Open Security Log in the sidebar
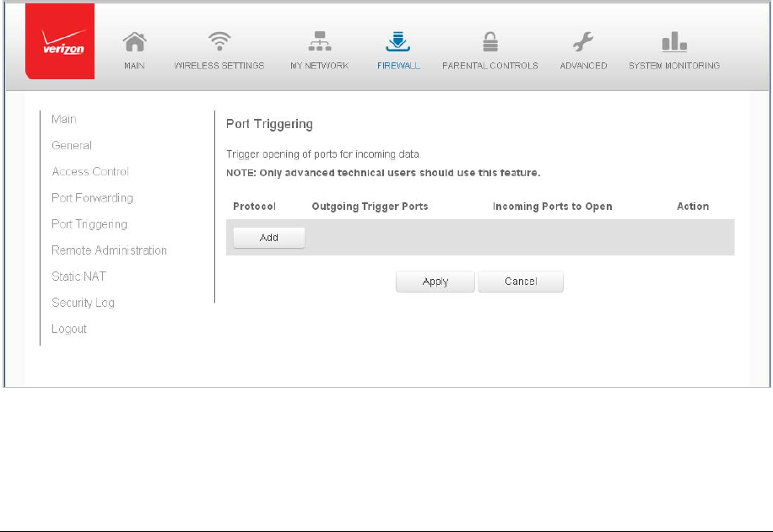773x532 pixels. [83, 303]
